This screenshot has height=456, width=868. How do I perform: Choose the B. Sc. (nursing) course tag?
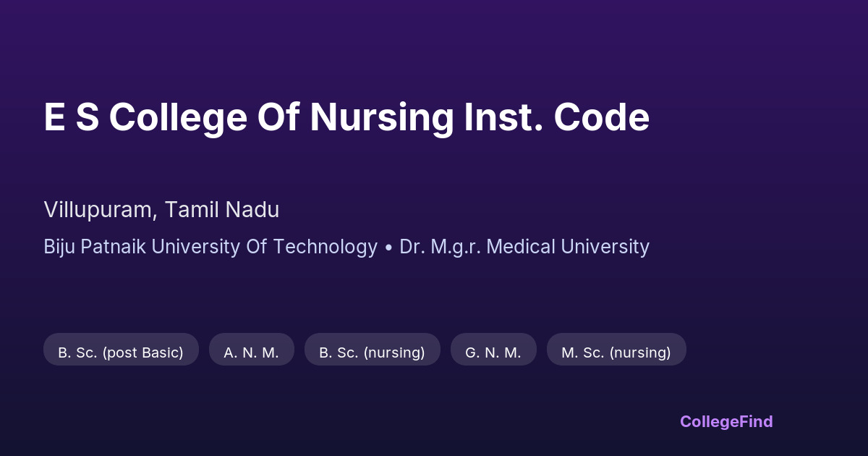click(x=372, y=352)
